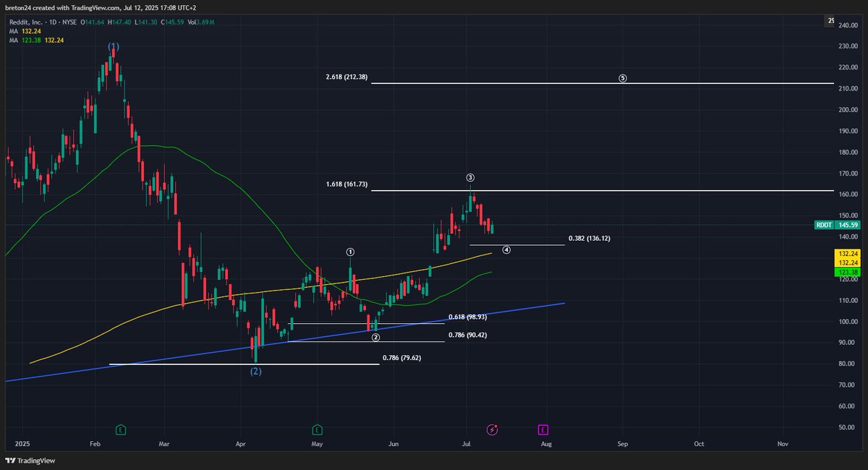
Task: Click the pink lightning event marker in July
Action: (493, 430)
